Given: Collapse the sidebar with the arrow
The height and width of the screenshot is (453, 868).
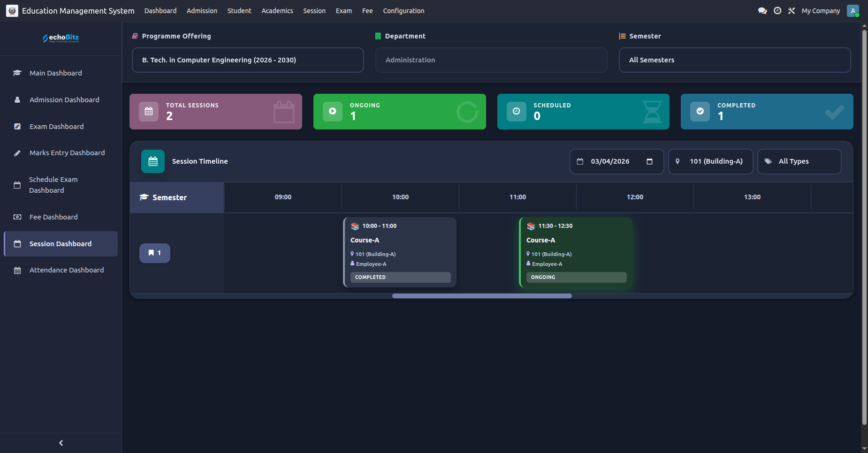Looking at the screenshot, I should coord(61,443).
